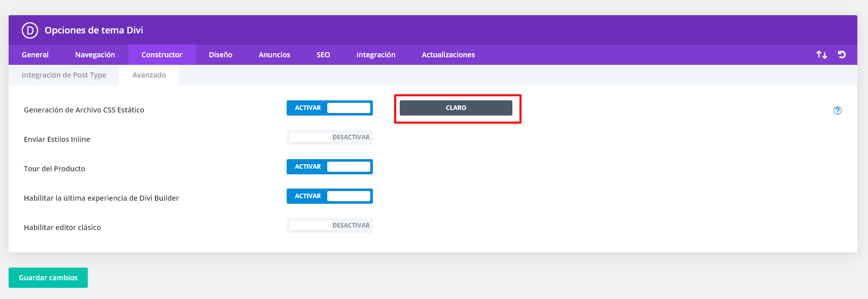
Task: Click the CLARO button
Action: click(x=456, y=108)
